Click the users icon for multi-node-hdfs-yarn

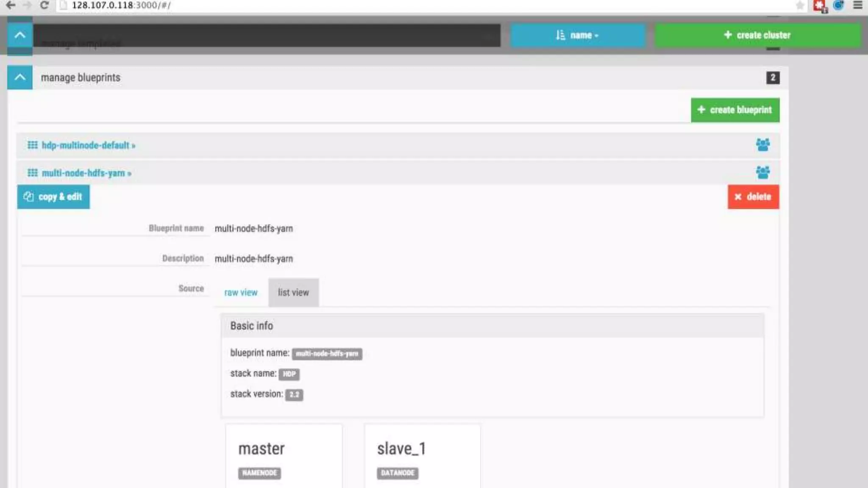762,172
